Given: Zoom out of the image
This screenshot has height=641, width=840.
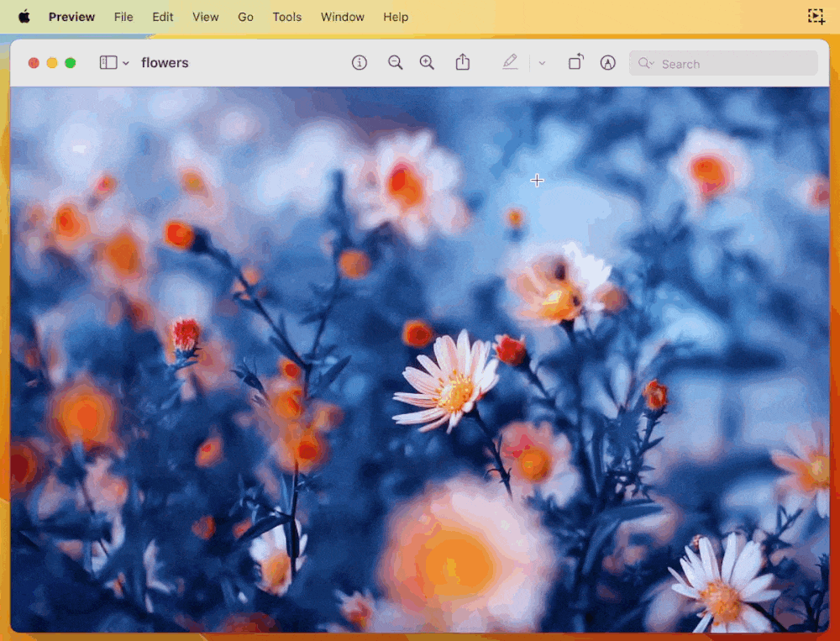Looking at the screenshot, I should click(395, 63).
